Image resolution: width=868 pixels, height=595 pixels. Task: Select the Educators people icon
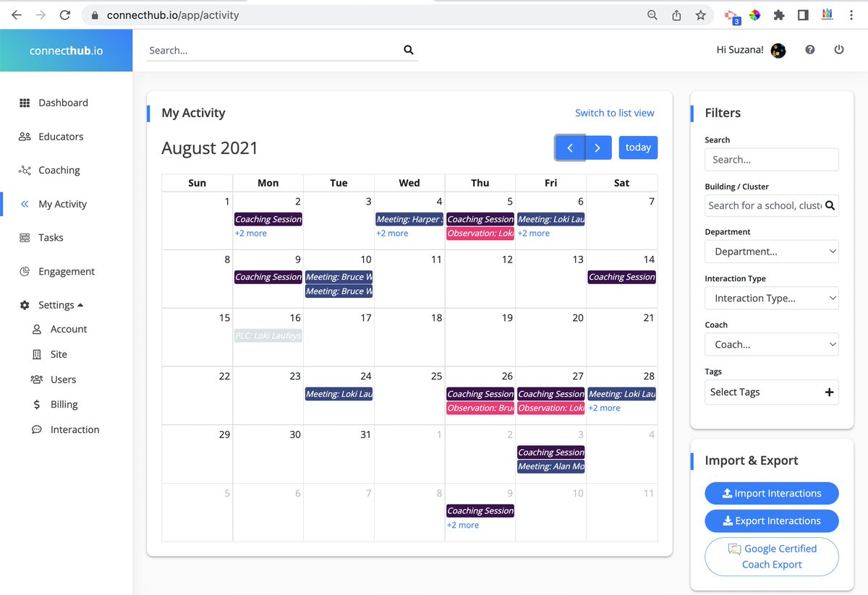coord(25,136)
